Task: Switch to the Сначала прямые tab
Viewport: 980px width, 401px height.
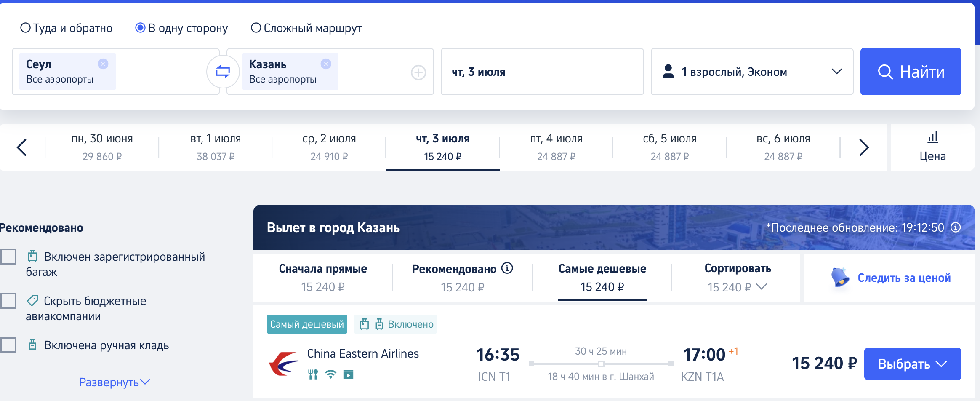Action: [323, 278]
